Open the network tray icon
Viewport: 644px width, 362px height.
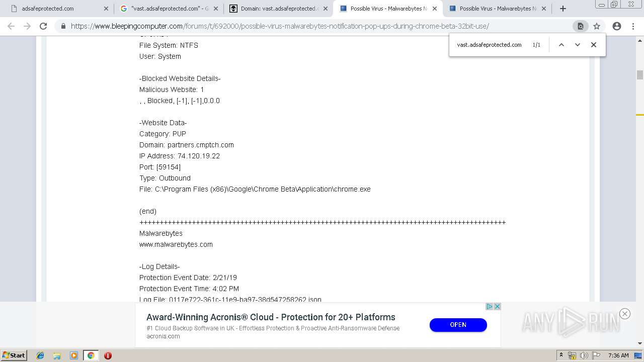coord(572,355)
